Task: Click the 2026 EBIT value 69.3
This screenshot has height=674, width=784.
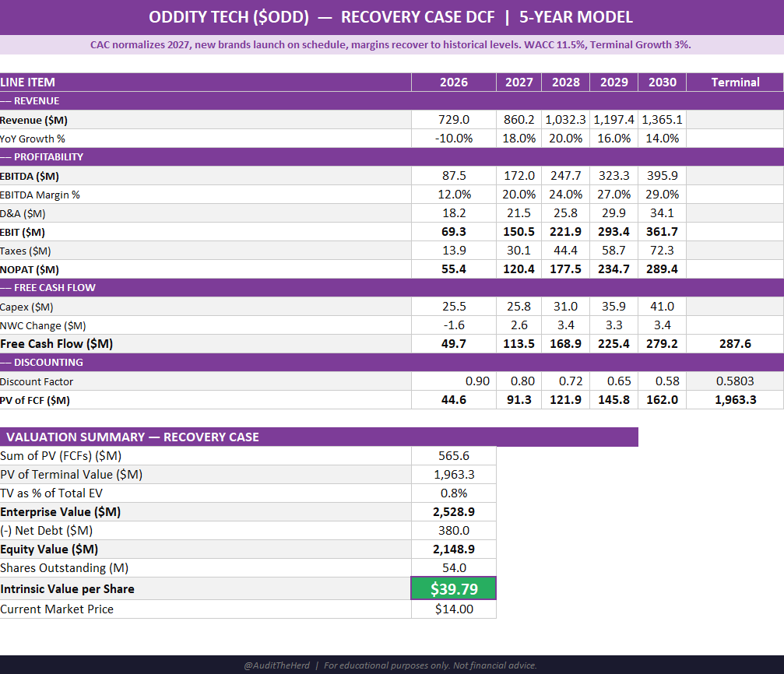Action: pyautogui.click(x=453, y=232)
